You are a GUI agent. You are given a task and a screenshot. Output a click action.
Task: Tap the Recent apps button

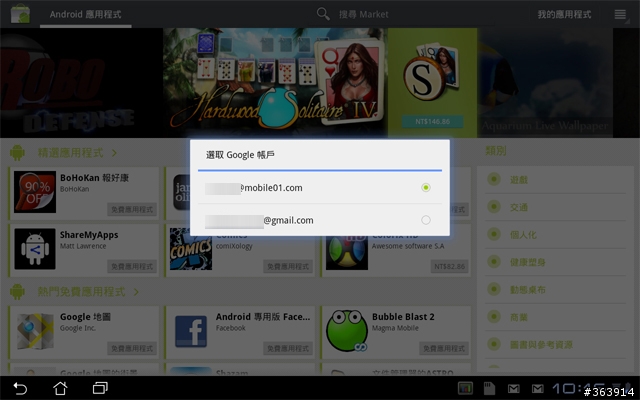(100, 388)
